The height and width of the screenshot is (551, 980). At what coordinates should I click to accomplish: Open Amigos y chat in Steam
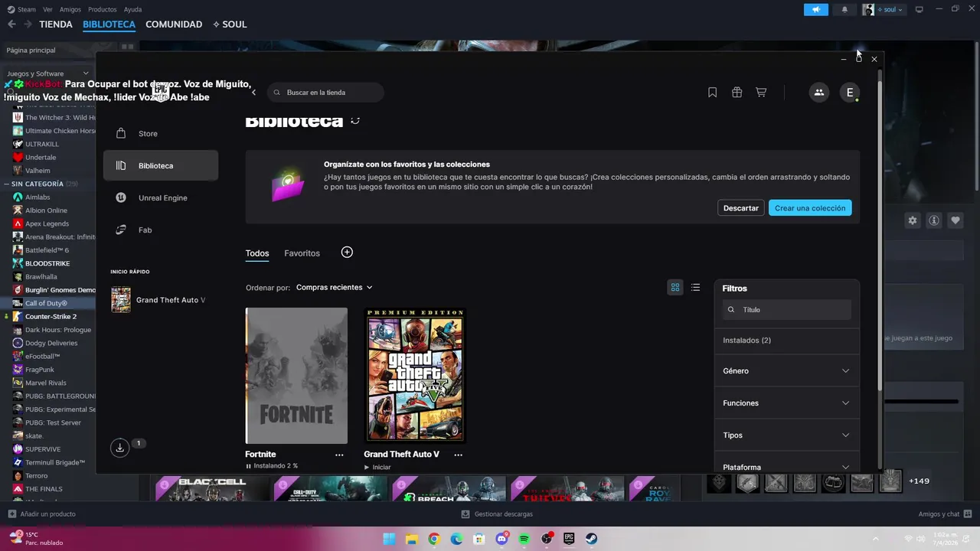[945, 514]
